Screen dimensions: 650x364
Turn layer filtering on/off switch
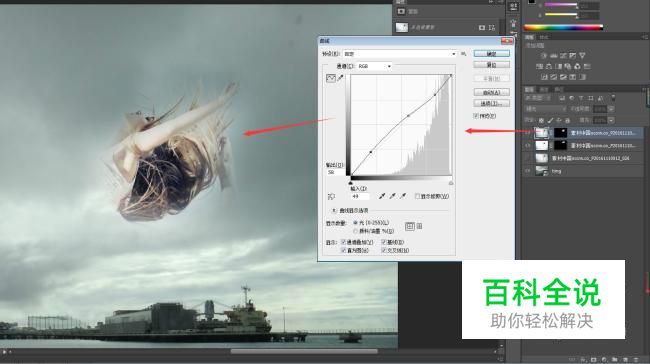pos(613,98)
